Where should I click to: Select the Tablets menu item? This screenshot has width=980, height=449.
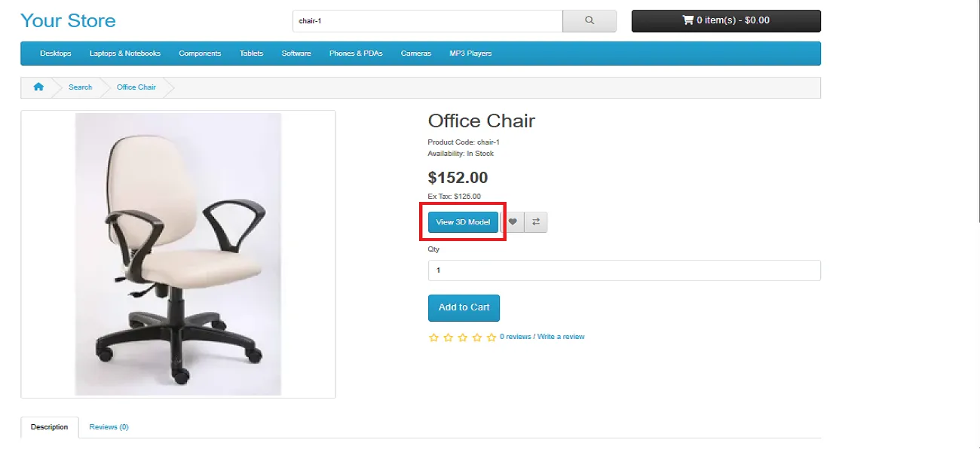[x=252, y=53]
